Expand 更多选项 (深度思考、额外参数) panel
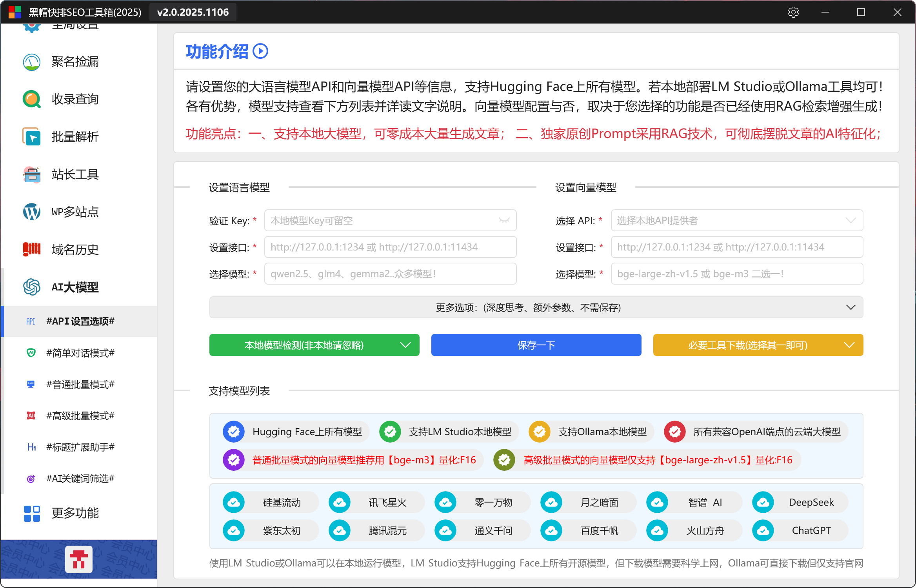The width and height of the screenshot is (916, 588). (536, 307)
